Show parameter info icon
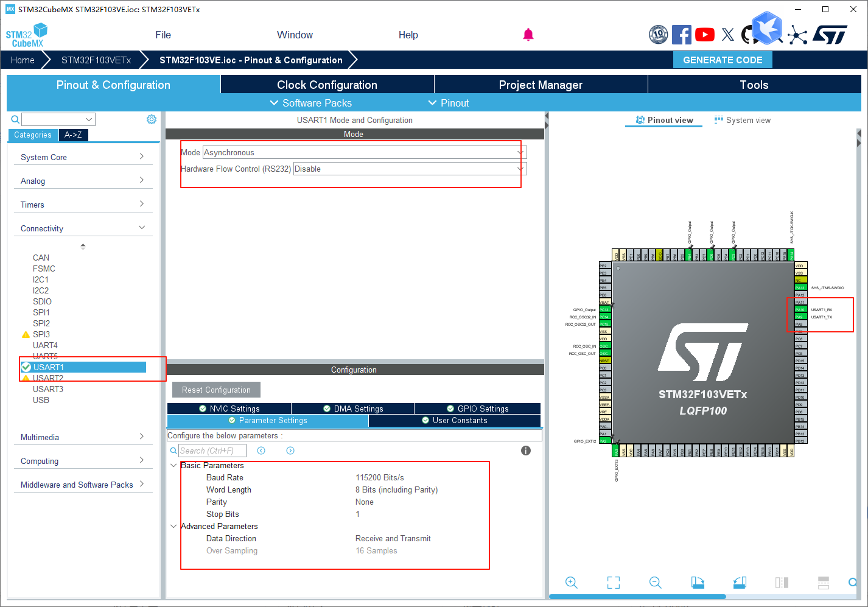868x607 pixels. 526,451
